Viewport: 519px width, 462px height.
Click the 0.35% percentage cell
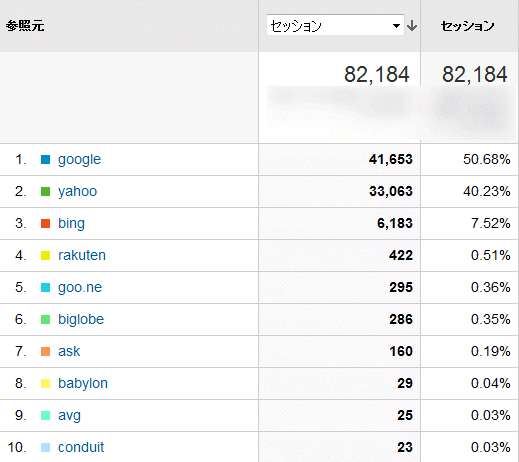click(x=491, y=320)
